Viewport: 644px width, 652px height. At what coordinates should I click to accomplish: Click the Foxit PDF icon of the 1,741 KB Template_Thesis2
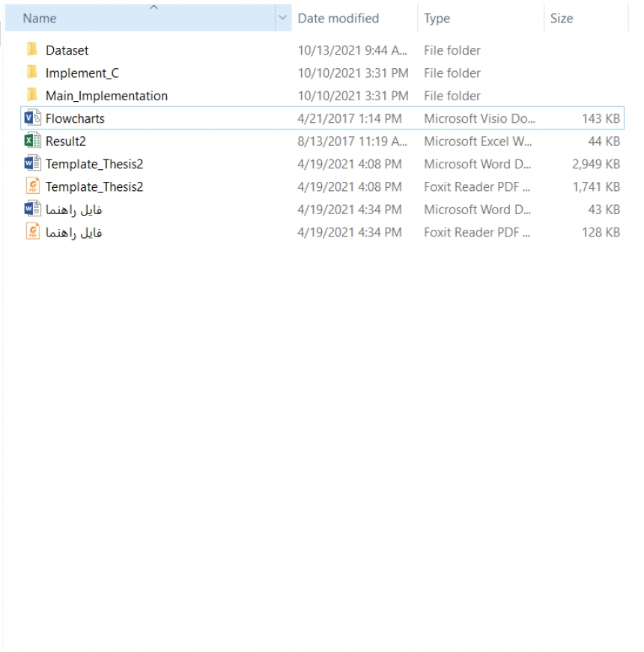[33, 186]
